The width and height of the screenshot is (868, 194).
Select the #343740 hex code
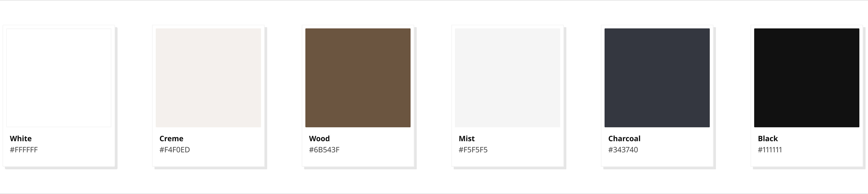pyautogui.click(x=623, y=150)
